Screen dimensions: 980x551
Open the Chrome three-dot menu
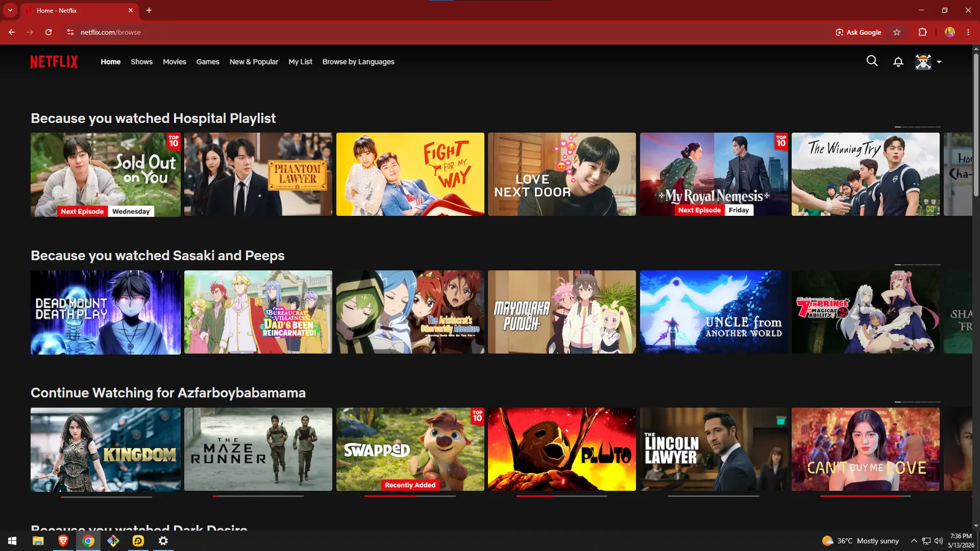coord(968,32)
